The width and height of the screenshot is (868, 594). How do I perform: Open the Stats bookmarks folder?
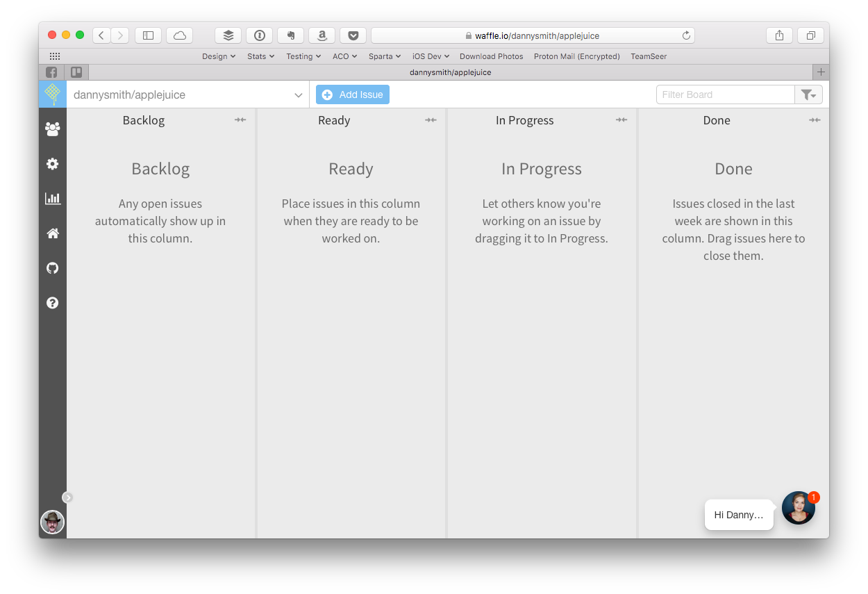pos(260,56)
